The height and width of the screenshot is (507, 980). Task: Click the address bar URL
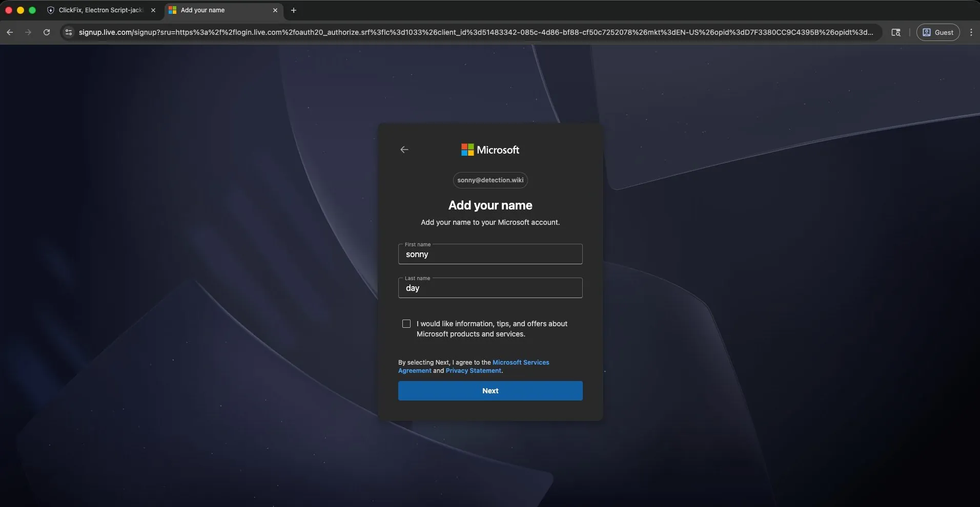click(476, 32)
